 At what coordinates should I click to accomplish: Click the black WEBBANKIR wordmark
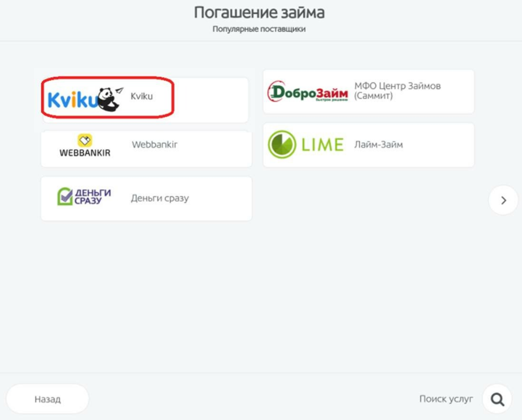85,153
